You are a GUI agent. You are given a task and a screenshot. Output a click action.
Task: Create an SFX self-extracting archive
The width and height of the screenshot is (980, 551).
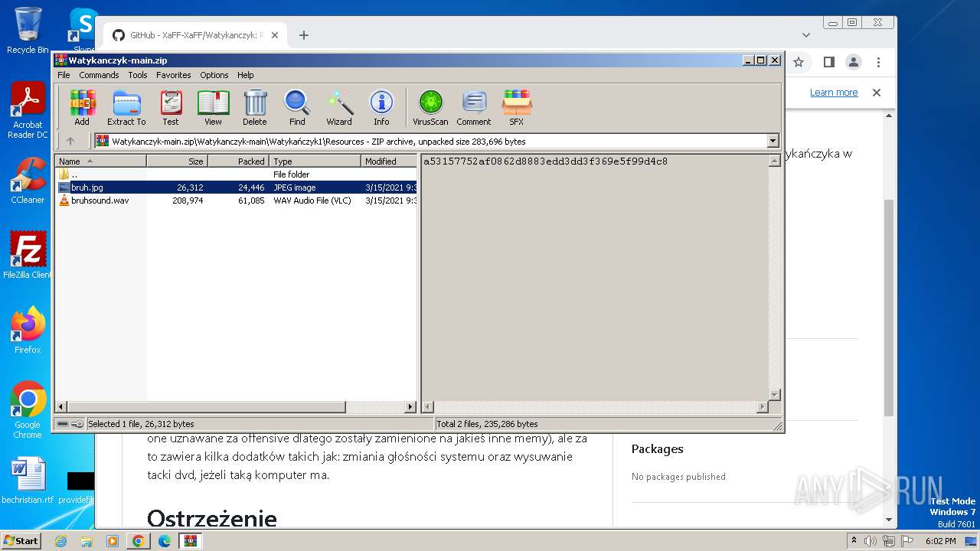point(517,107)
